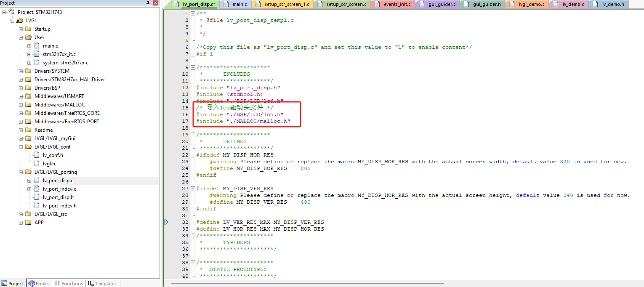Select LVGL/LVGL_src in the tree
The height and width of the screenshot is (287, 644).
[51, 214]
